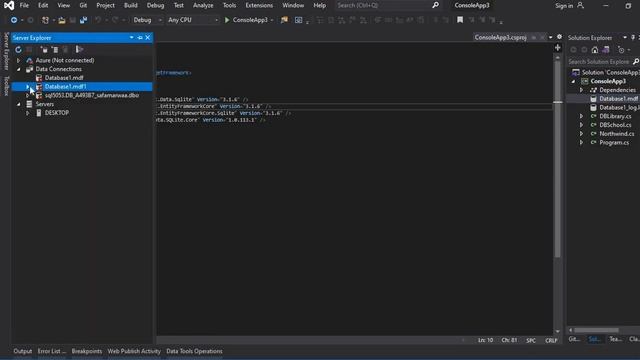The width and height of the screenshot is (640, 360).
Task: Expand the Database1.mdf1 connection node
Action: [x=28, y=87]
